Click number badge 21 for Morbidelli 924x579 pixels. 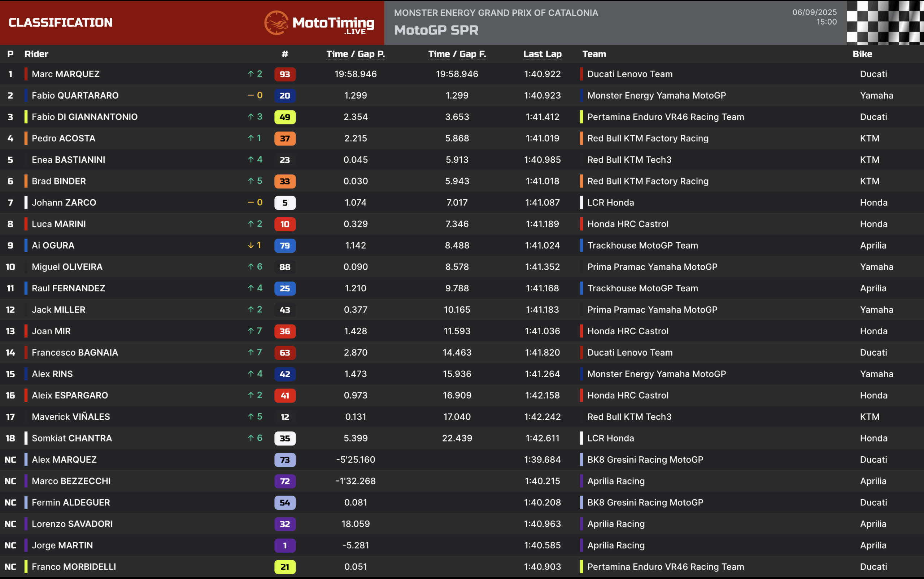pos(285,567)
